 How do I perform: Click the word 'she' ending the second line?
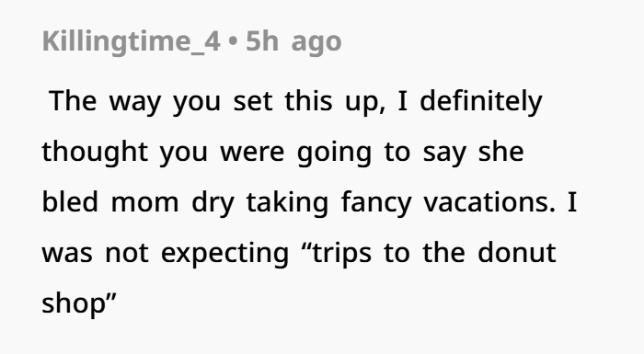click(501, 152)
